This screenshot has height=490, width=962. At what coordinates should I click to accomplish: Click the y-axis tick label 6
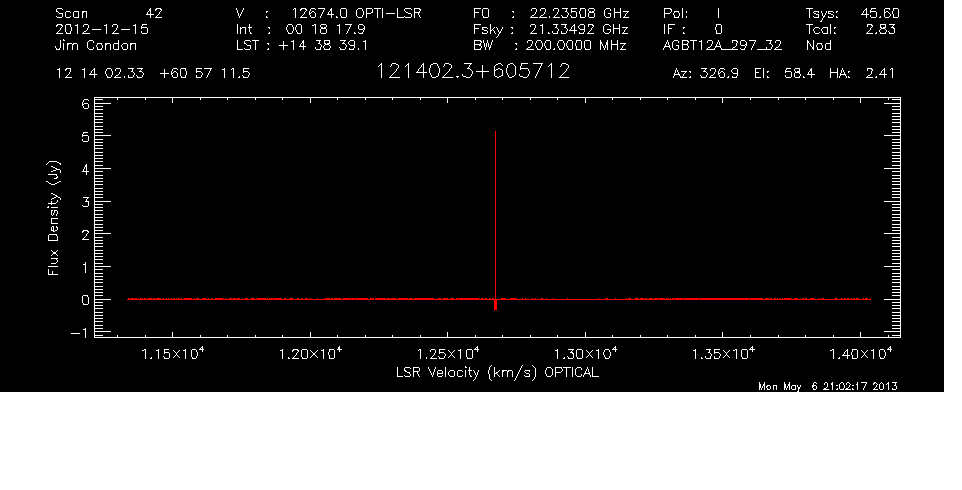[86, 105]
